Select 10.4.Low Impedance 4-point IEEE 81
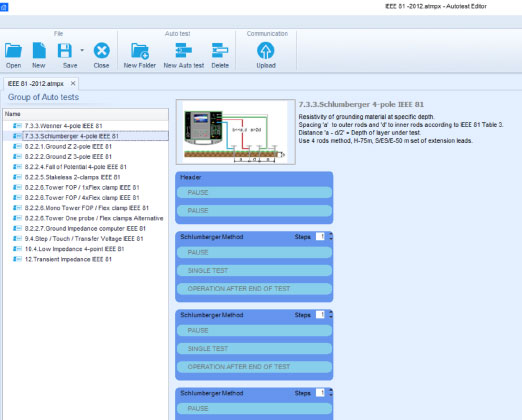 [74, 249]
